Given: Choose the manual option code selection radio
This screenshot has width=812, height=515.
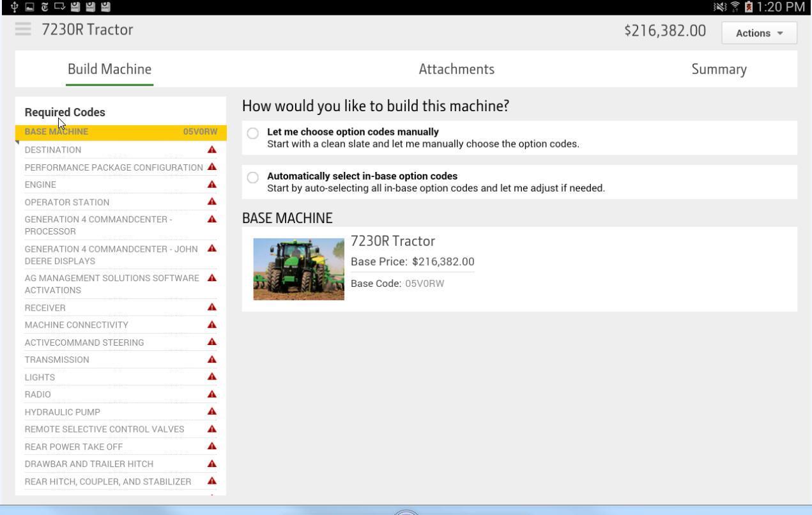Looking at the screenshot, I should 252,133.
